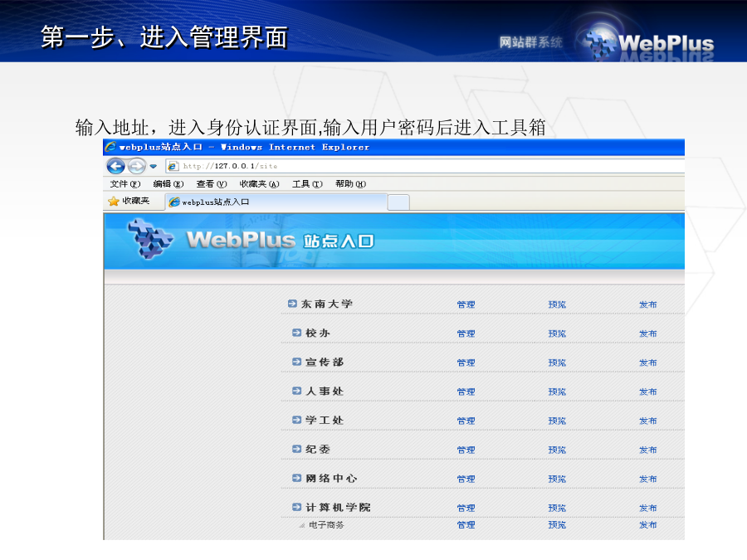
Task: Click the small icon beside 电子商务
Action: coord(301,525)
